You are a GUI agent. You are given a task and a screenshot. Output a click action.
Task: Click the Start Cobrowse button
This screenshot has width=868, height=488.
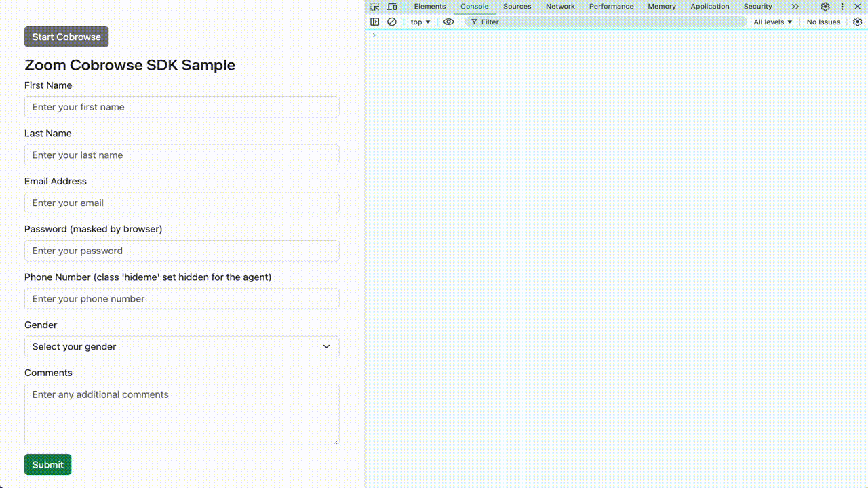(x=66, y=37)
